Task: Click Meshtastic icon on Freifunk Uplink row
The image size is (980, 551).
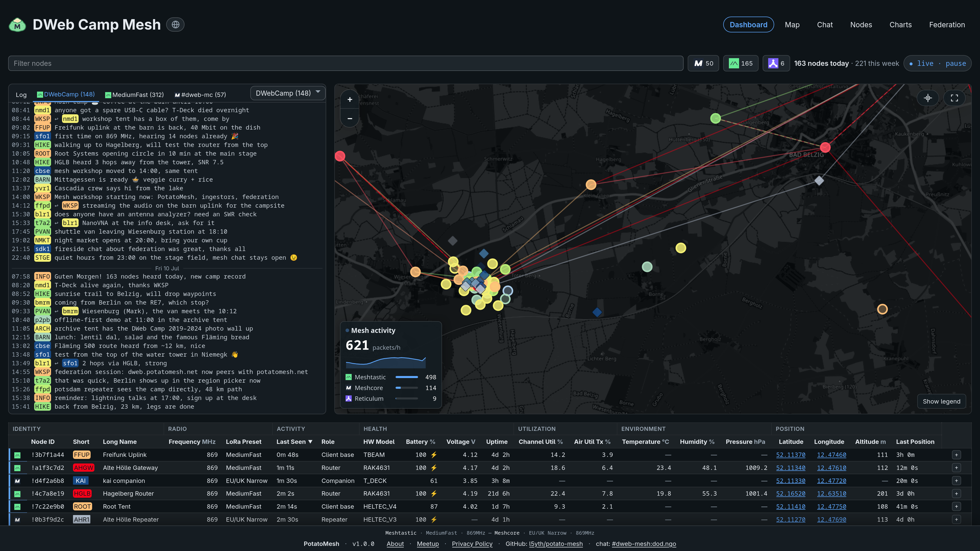Action: click(17, 455)
